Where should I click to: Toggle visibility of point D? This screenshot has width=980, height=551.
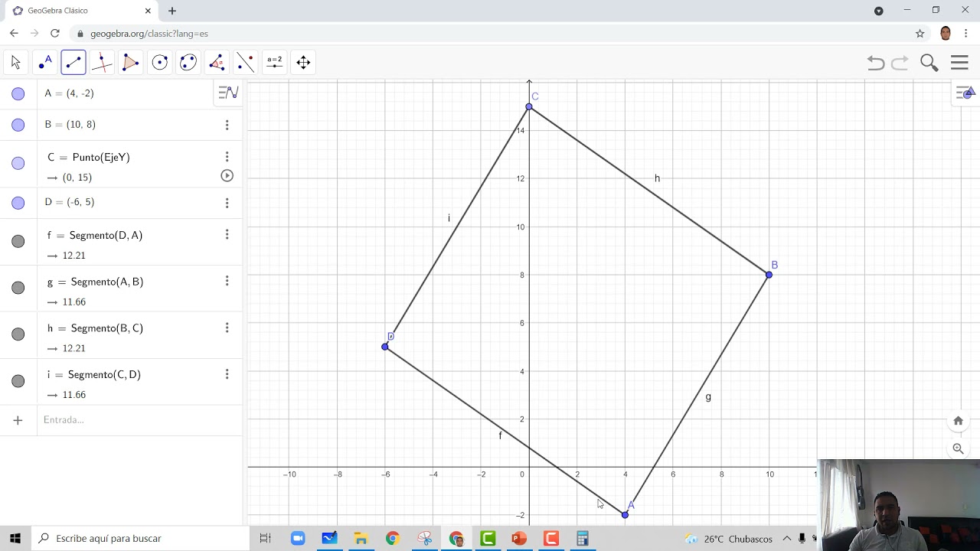(18, 203)
